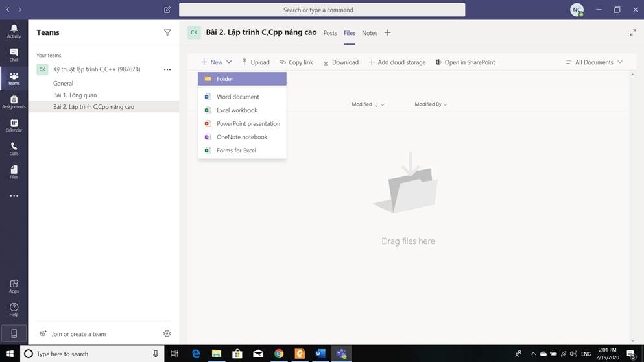Expand the All Documents view dropdown
Image resolution: width=644 pixels, height=362 pixels.
click(594, 62)
